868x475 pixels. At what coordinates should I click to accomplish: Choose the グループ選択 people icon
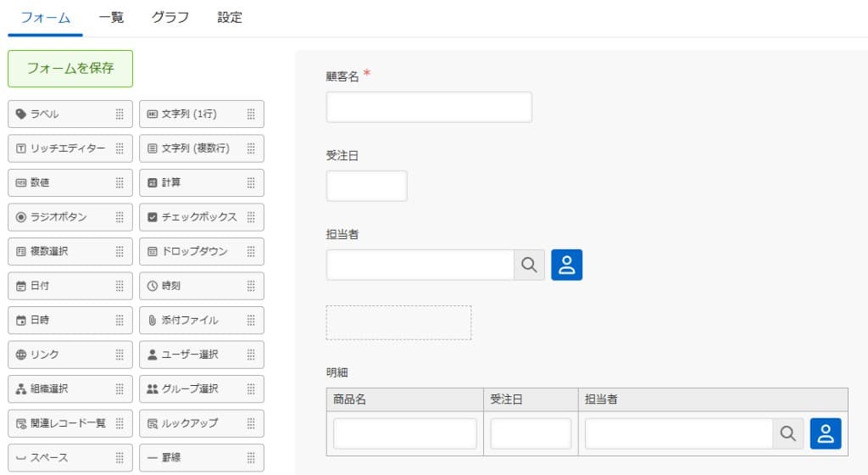pos(153,389)
